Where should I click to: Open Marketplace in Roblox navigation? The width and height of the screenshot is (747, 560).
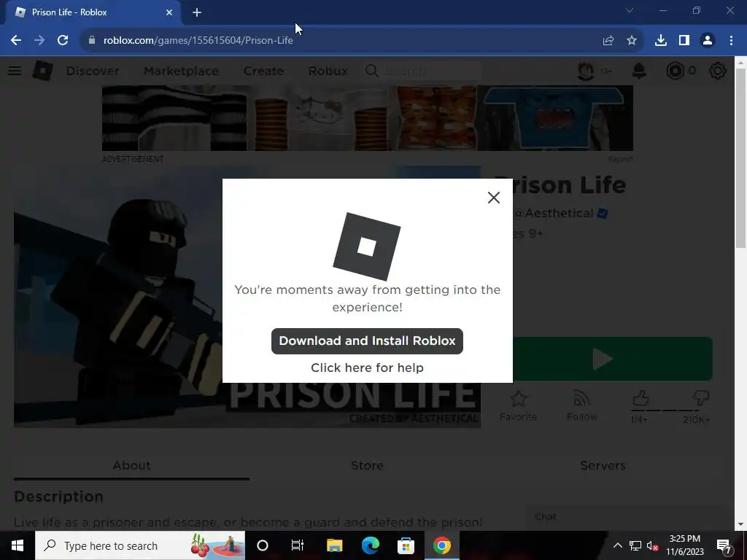point(181,71)
